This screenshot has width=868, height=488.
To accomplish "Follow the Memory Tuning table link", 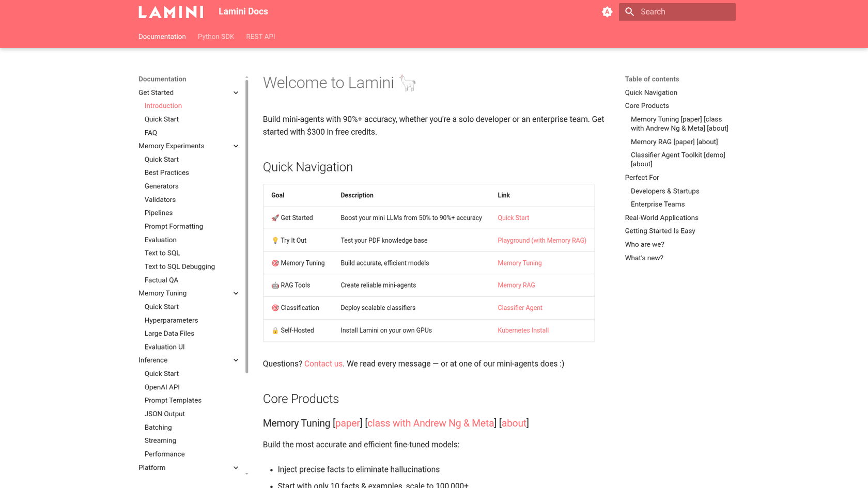I will pyautogui.click(x=520, y=263).
